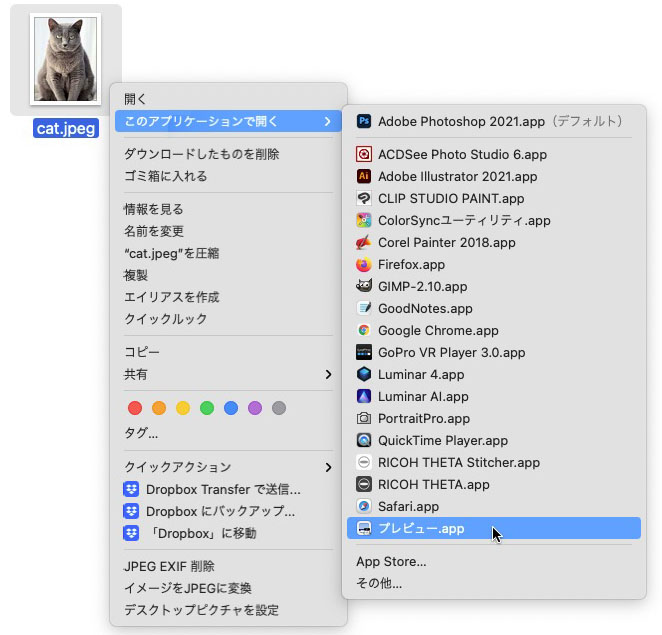The height and width of the screenshot is (635, 662).
Task: Select ゴミ箱に入れる
Action: [x=166, y=176]
